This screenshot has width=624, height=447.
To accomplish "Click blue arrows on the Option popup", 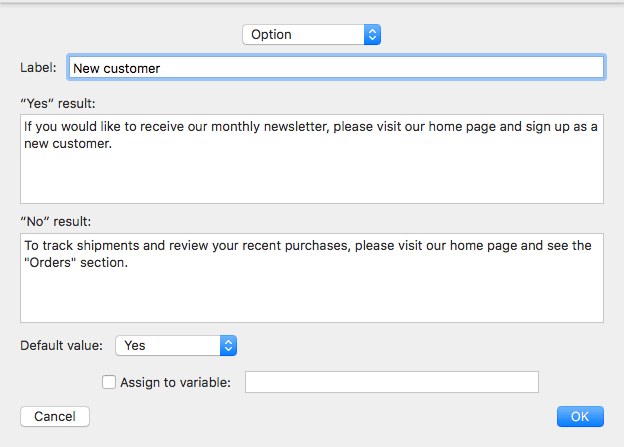I will click(x=372, y=35).
